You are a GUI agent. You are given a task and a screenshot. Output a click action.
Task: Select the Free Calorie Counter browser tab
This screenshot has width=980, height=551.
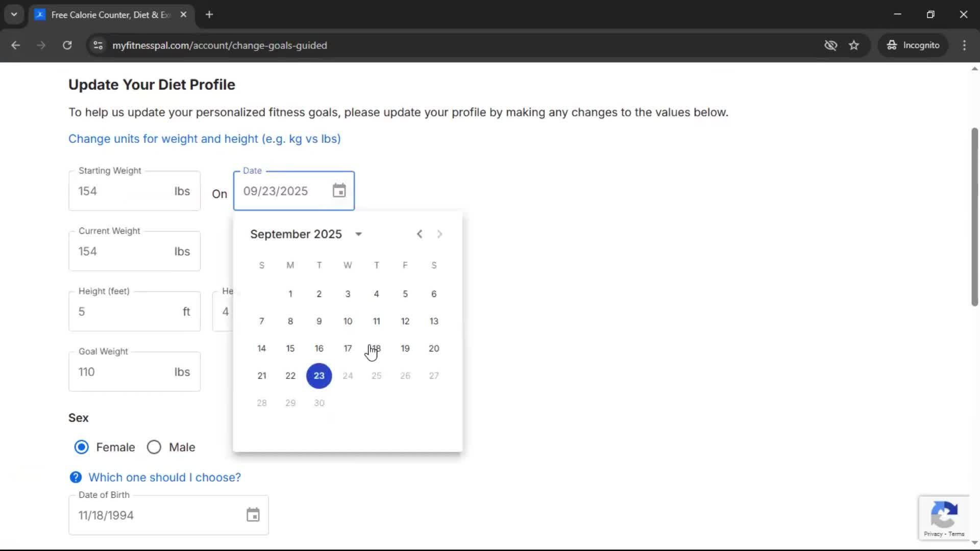pyautogui.click(x=111, y=14)
